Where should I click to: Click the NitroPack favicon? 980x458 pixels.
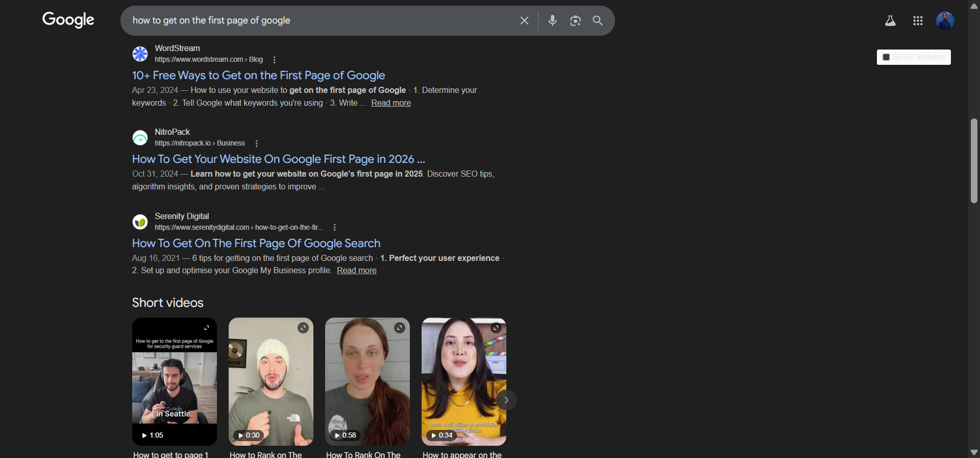pyautogui.click(x=140, y=137)
